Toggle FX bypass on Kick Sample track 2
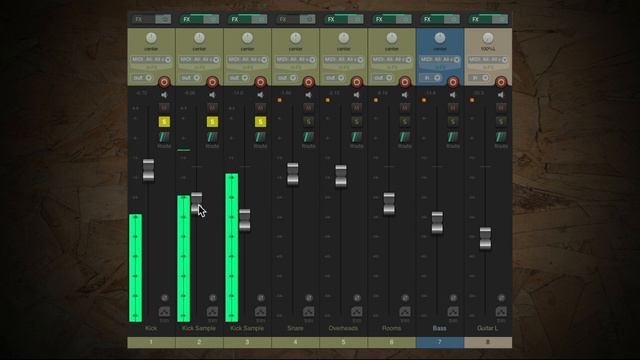The height and width of the screenshot is (360, 640). [x=211, y=19]
